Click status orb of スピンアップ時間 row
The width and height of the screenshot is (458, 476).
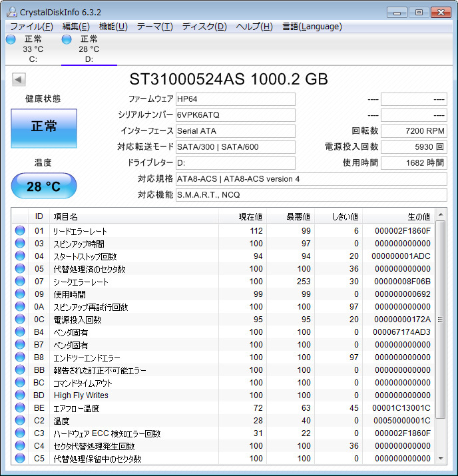click(x=20, y=243)
